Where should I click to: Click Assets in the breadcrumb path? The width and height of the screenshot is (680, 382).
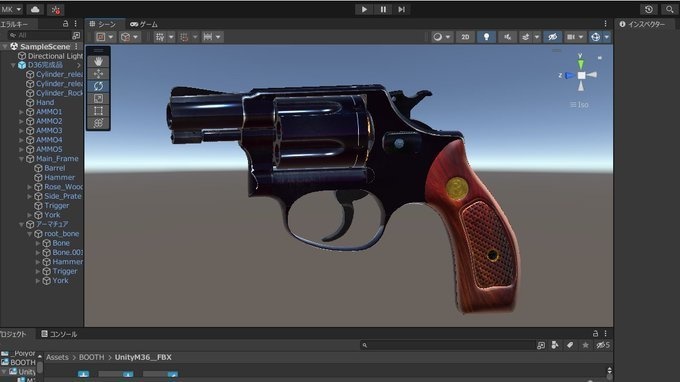tap(57, 357)
